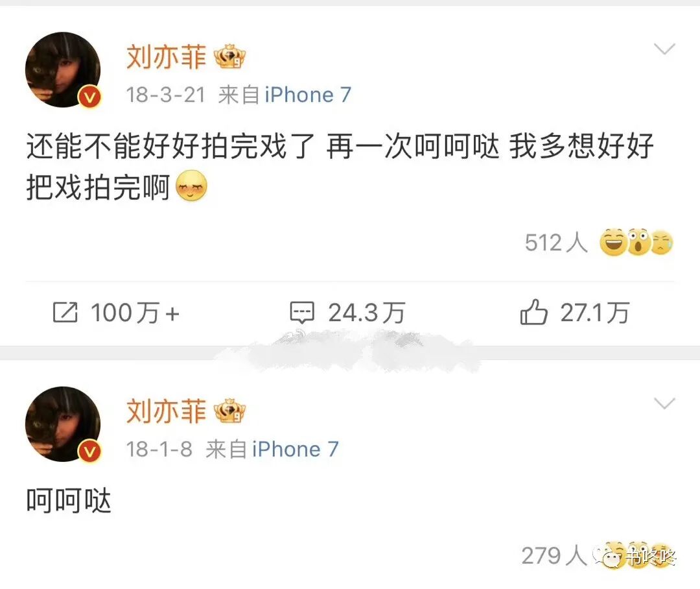The height and width of the screenshot is (589, 700).
Task: Open profile avatar on first post
Action: coord(63,69)
